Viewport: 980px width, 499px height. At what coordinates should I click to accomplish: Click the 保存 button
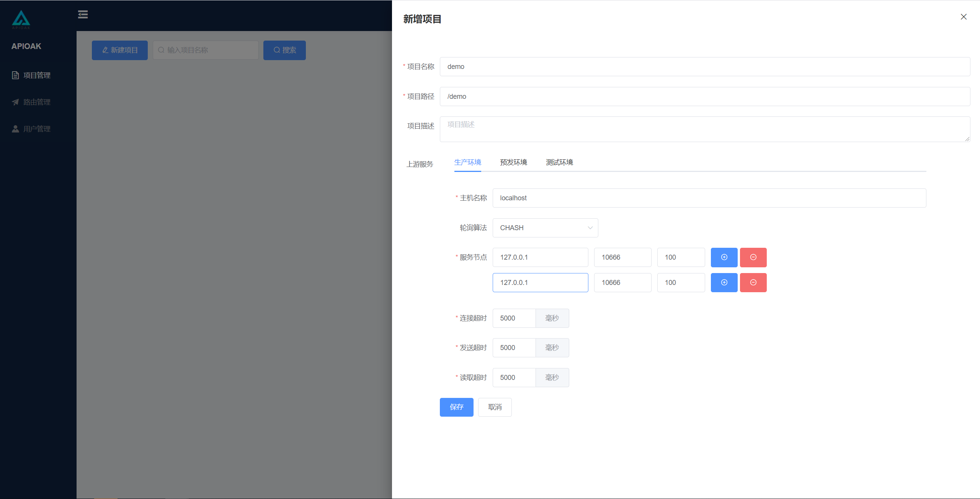pos(456,407)
